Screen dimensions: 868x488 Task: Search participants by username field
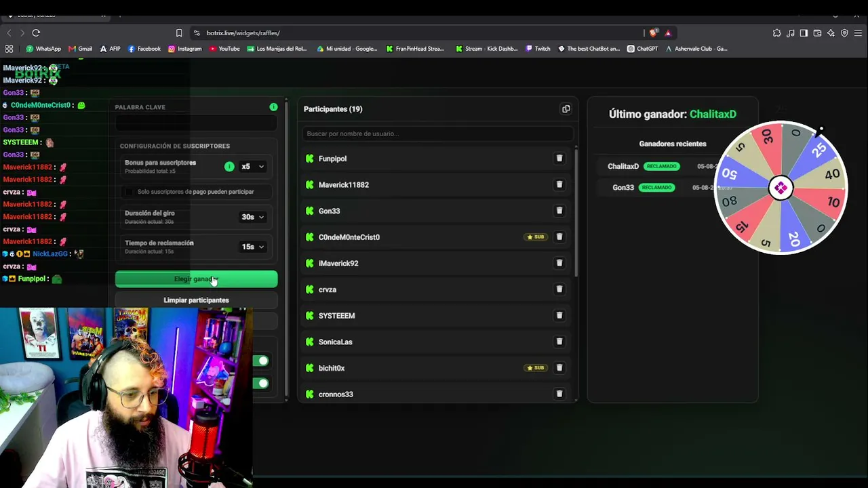coord(437,134)
